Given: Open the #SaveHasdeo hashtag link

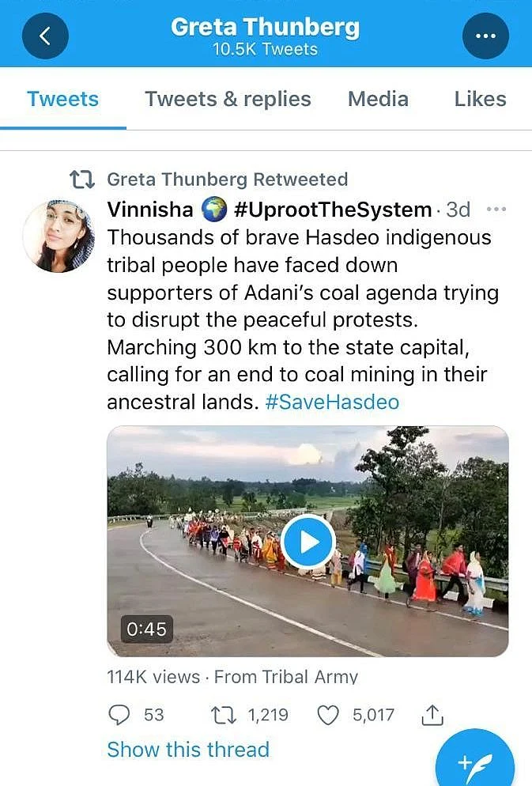Looking at the screenshot, I should point(332,402).
